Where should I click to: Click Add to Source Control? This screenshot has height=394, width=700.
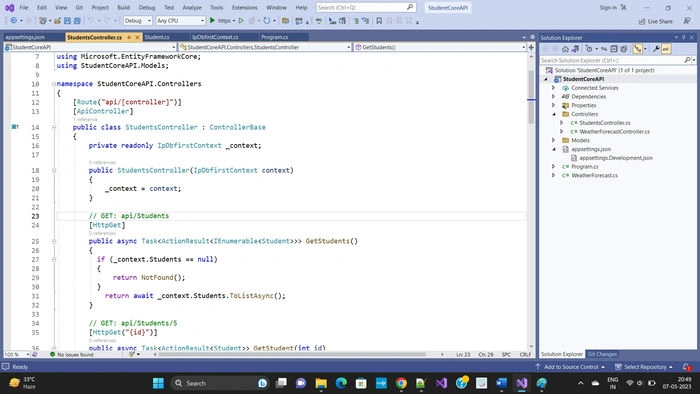[x=571, y=367]
